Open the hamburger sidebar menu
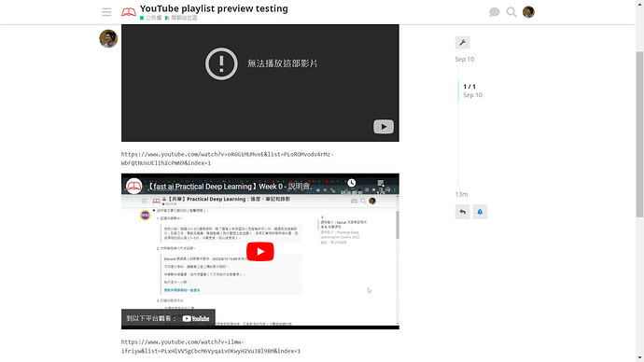Image resolution: width=644 pixels, height=362 pixels. (106, 12)
